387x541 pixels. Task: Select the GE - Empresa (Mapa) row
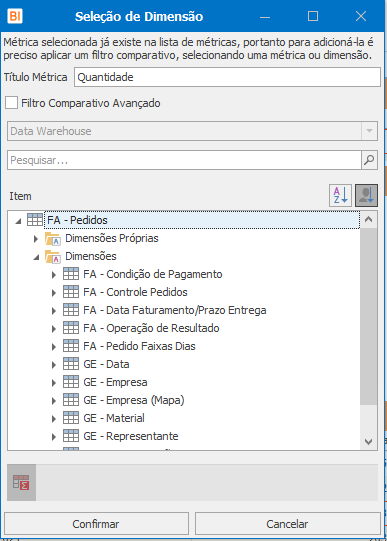click(x=134, y=400)
